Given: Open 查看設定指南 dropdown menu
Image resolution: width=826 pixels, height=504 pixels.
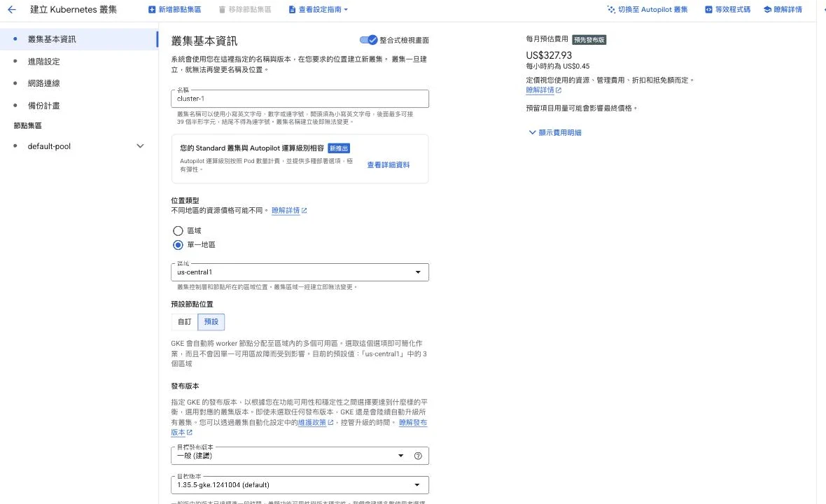Looking at the screenshot, I should 318,10.
